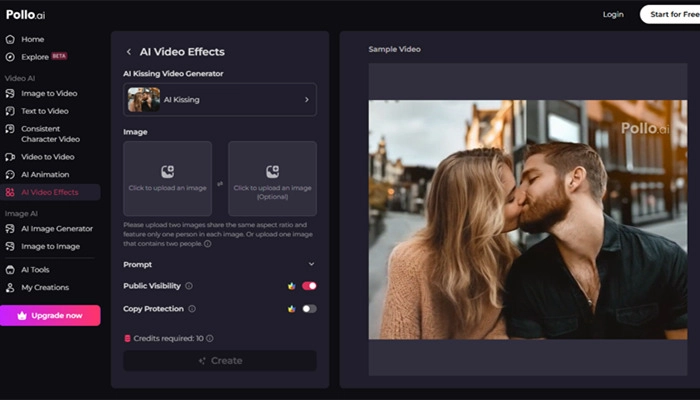Click the Pollo.ai logo
The width and height of the screenshot is (700, 400).
point(25,15)
